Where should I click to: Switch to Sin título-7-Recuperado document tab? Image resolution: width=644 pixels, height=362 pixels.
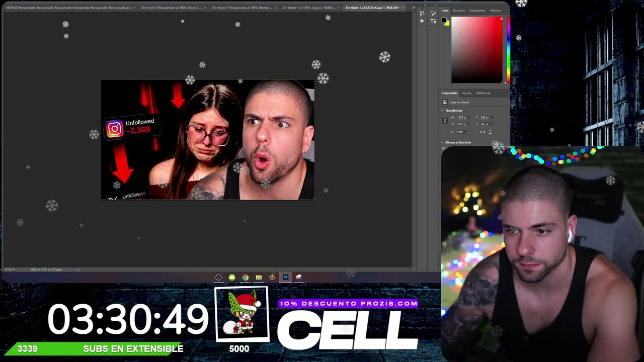point(242,8)
